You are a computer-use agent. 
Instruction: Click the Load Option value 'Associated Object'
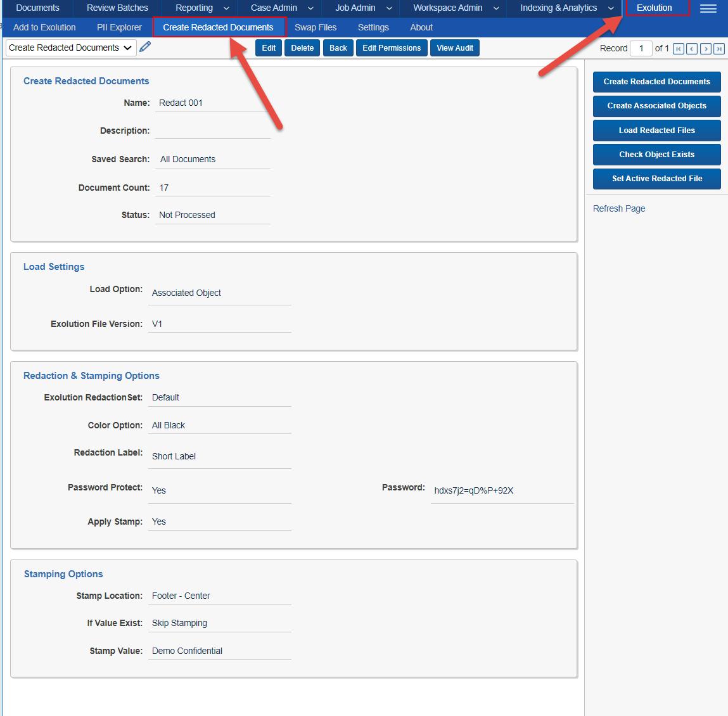186,293
